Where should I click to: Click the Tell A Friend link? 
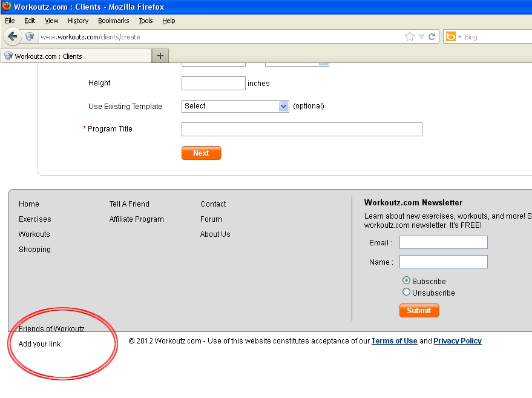pos(130,204)
